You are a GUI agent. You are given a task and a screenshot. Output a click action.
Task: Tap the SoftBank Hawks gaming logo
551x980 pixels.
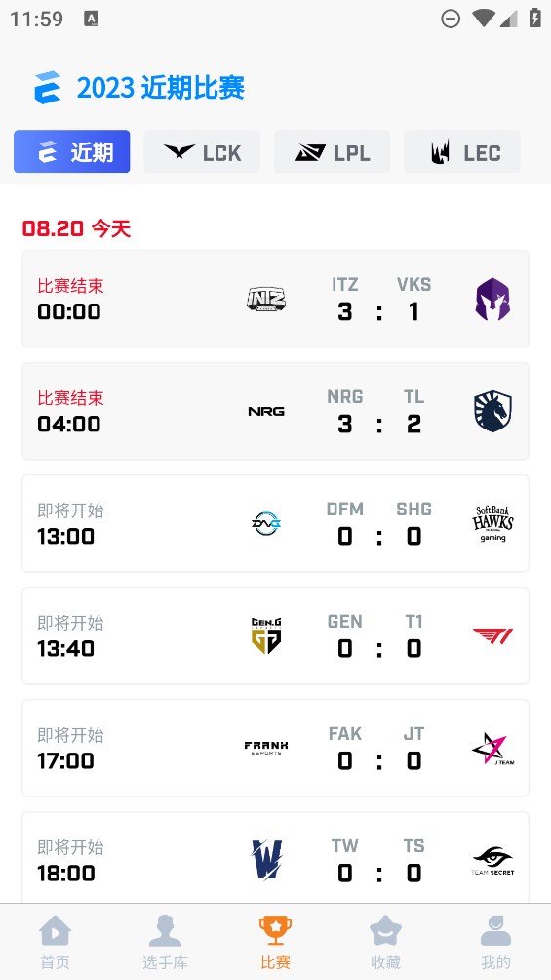pos(492,524)
